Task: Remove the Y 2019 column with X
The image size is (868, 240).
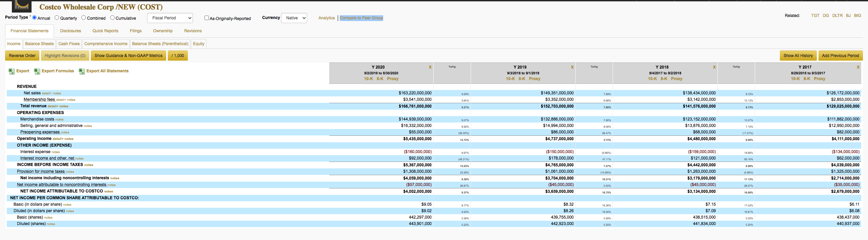Action: point(572,67)
